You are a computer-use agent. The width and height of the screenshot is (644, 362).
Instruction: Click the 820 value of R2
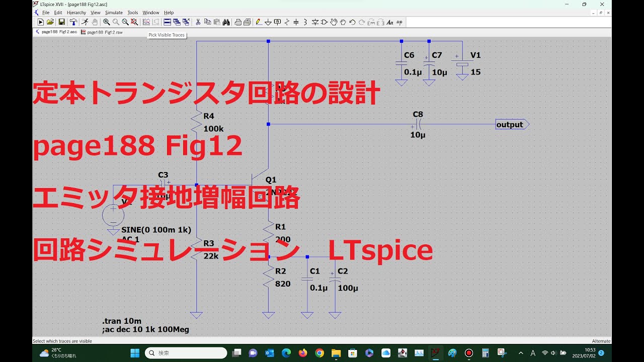coord(283,284)
